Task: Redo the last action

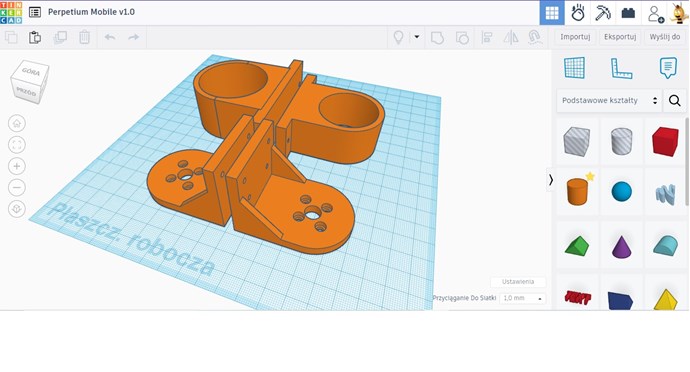Action: pyautogui.click(x=133, y=37)
